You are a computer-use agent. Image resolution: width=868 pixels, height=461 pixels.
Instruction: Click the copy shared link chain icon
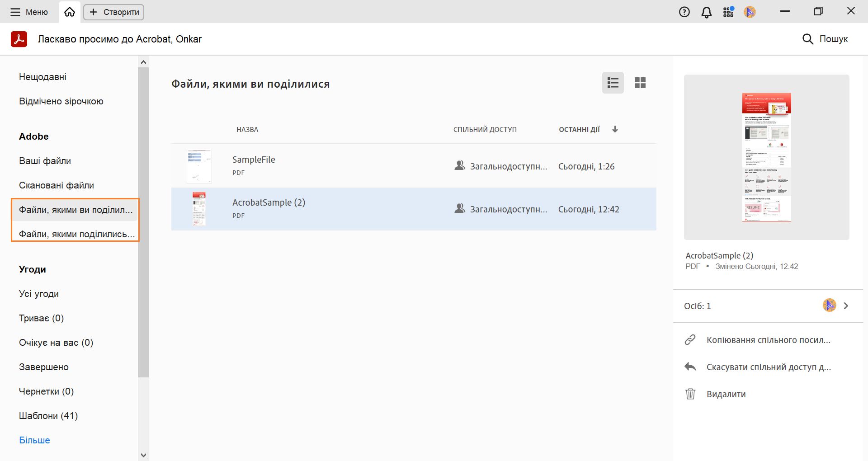tap(690, 340)
